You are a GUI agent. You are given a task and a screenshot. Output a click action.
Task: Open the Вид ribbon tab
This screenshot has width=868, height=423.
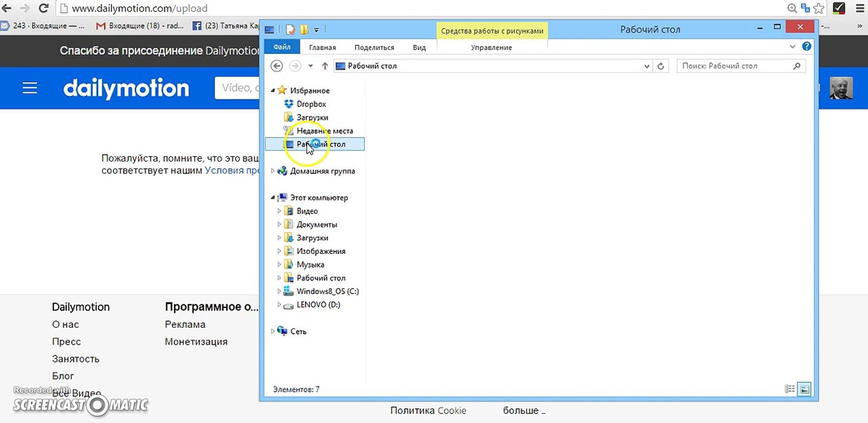point(419,48)
